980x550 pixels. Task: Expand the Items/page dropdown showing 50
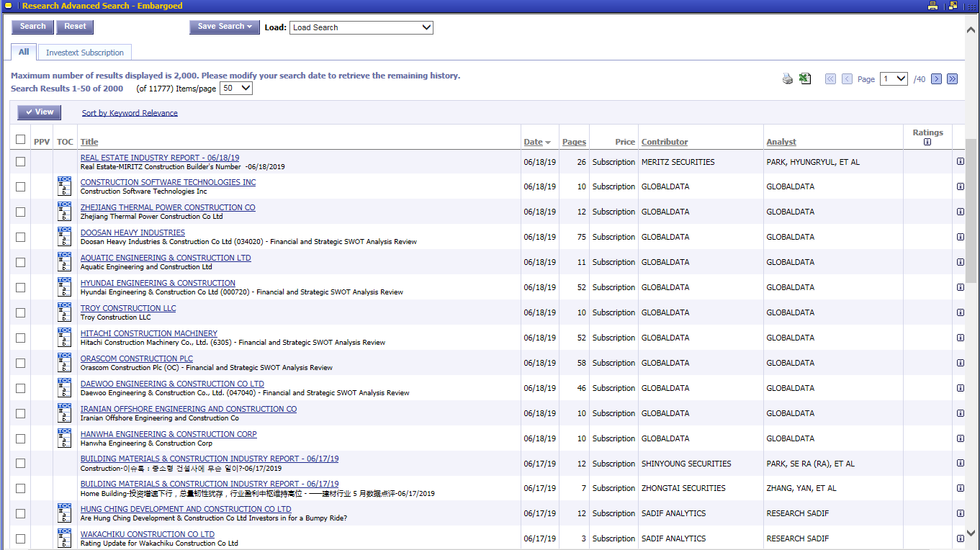click(236, 88)
